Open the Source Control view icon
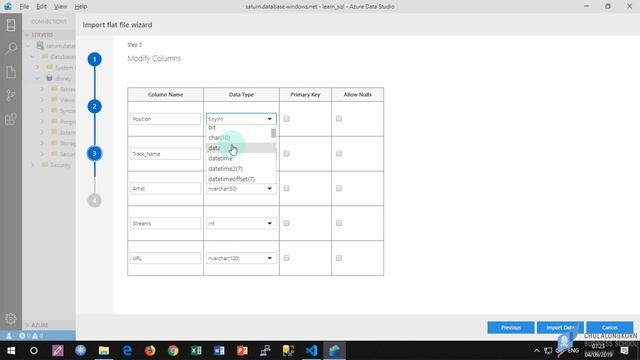Screen dimensions: 640x360 pyautogui.click(x=11, y=96)
